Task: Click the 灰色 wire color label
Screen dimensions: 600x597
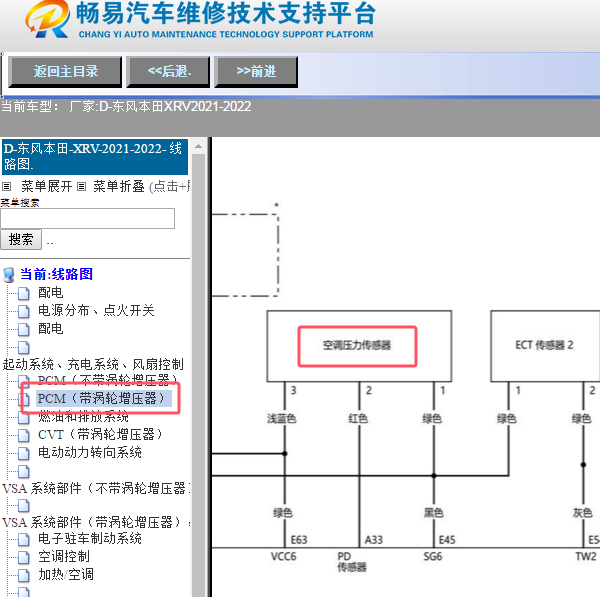Action: click(x=582, y=512)
